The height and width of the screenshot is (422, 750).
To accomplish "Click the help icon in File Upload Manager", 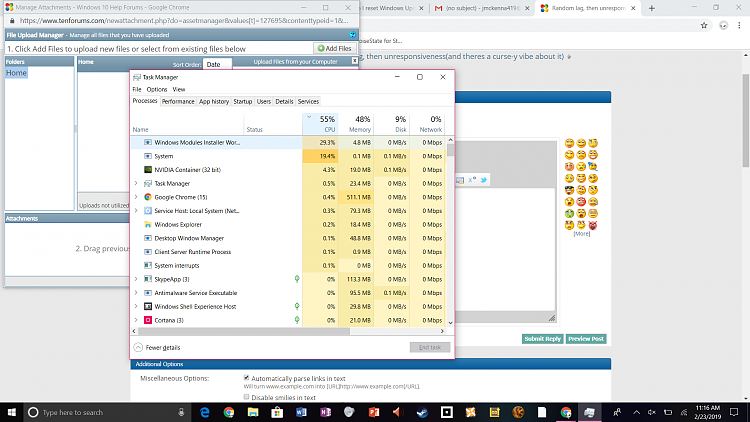I will (353, 35).
